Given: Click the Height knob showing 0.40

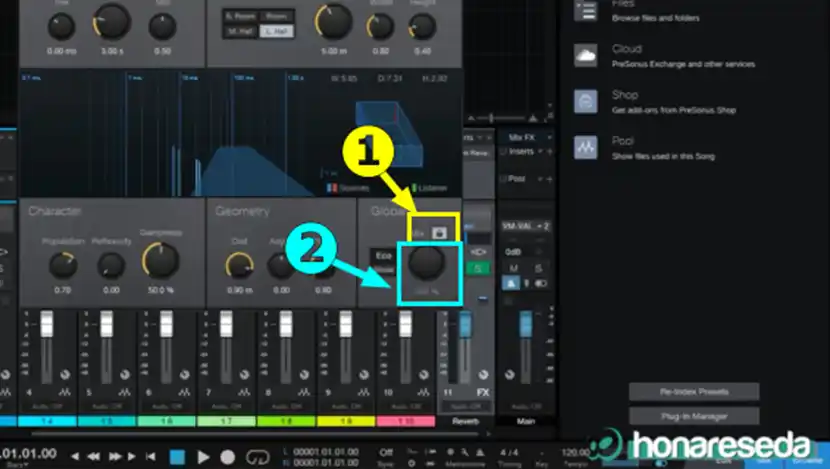Looking at the screenshot, I should pos(422,26).
